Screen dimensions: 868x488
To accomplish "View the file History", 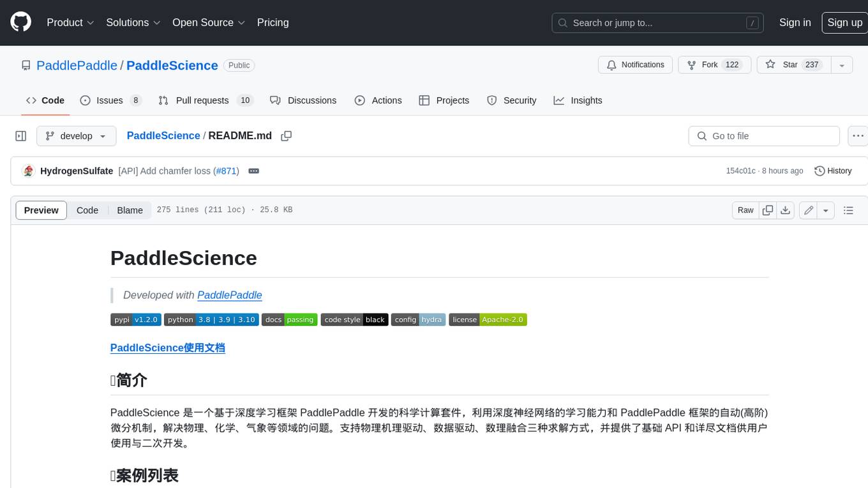I will tap(834, 171).
